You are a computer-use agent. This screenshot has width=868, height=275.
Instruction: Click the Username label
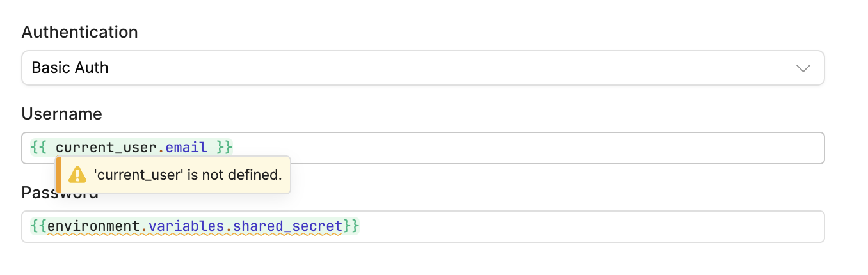(62, 114)
